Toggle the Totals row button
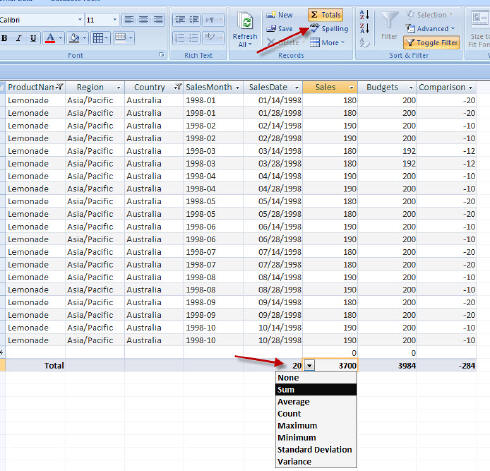The image size is (490, 471). (x=325, y=15)
